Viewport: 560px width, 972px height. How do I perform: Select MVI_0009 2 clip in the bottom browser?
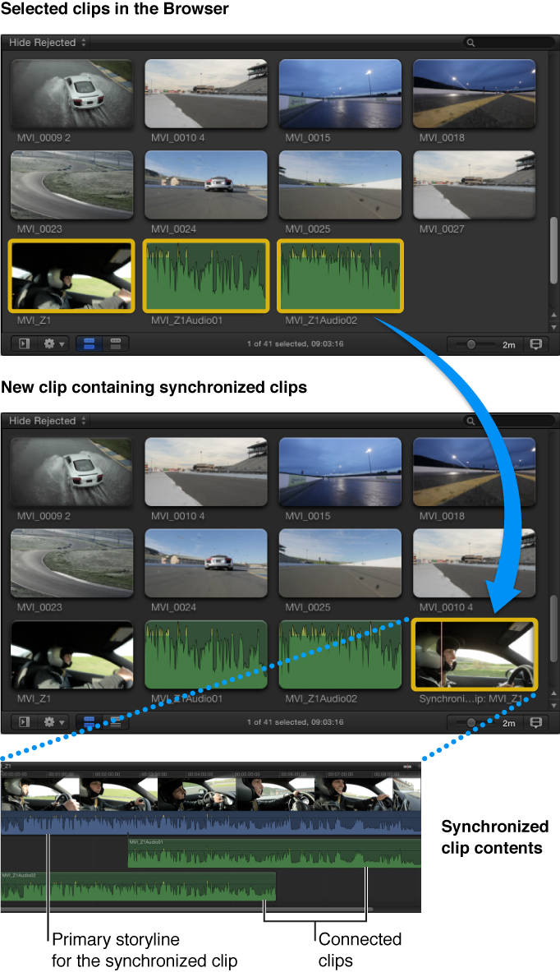pos(72,472)
